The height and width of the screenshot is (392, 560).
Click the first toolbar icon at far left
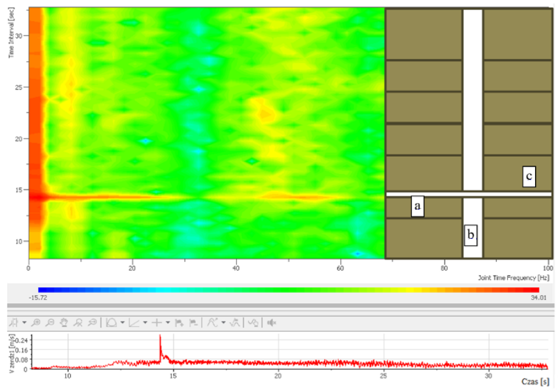click(14, 323)
